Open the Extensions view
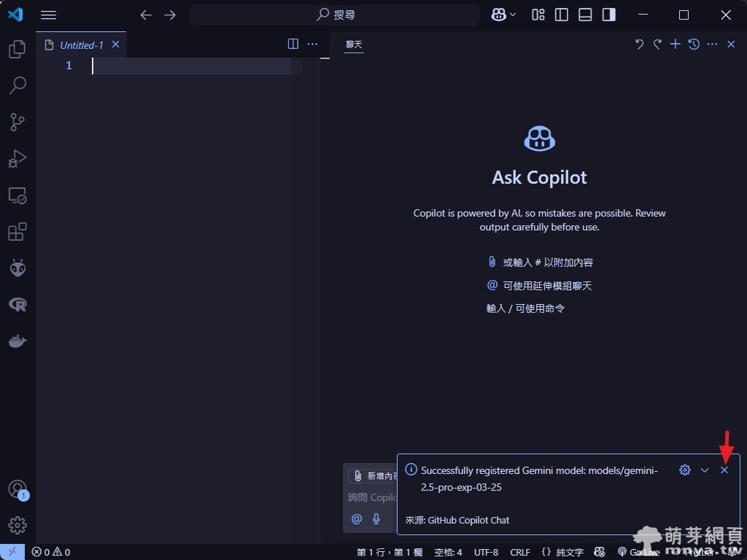747x560 pixels. pos(18,232)
